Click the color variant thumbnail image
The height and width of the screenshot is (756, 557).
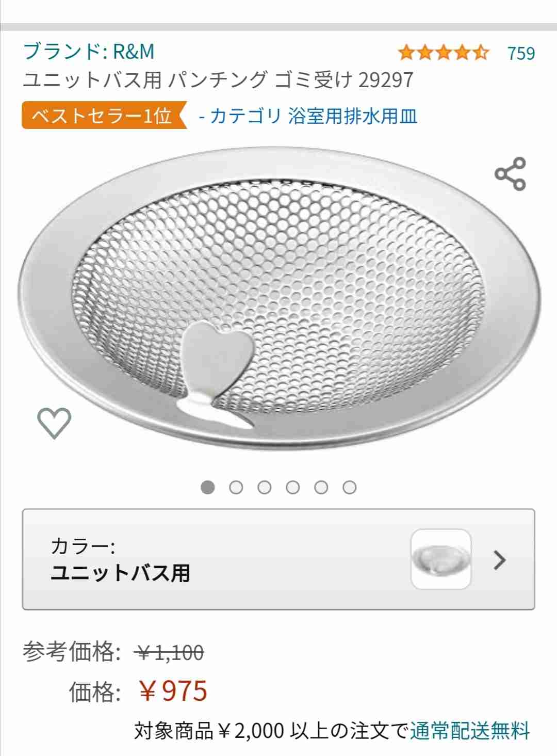tap(441, 559)
